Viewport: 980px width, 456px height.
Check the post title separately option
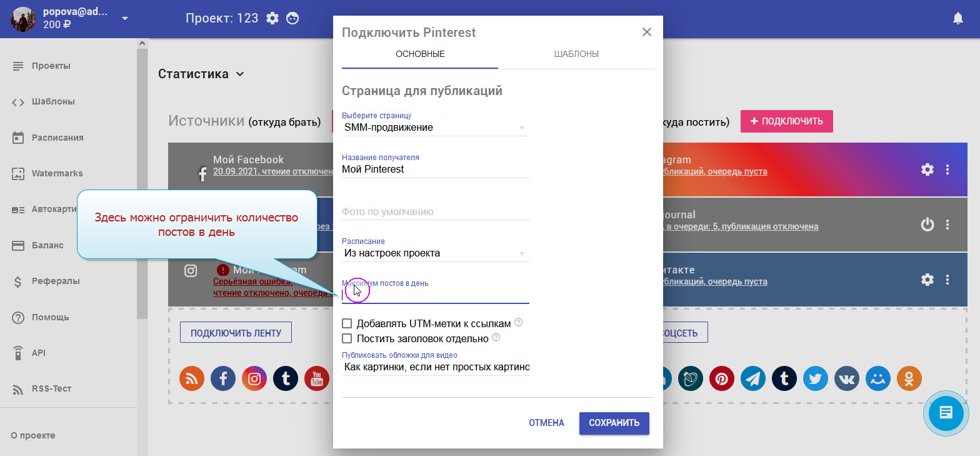pyautogui.click(x=347, y=339)
